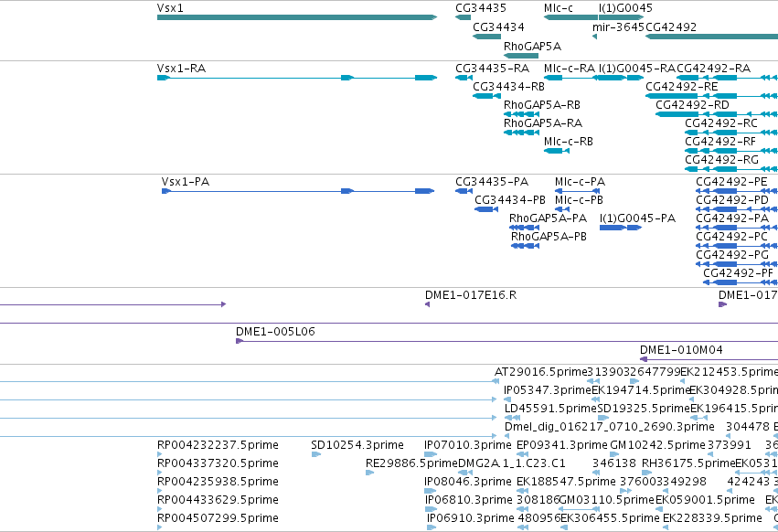Click the EK228339.5prime EST
778x532 pixels.
(x=666, y=527)
